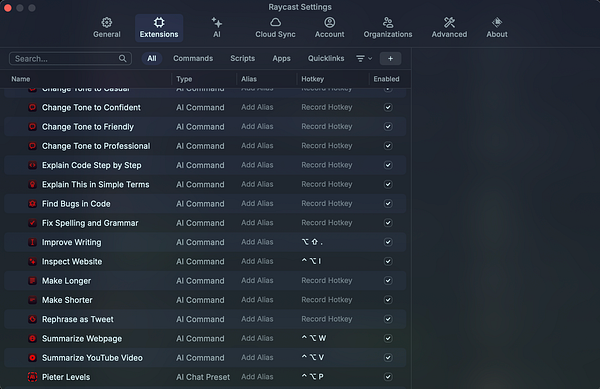Add alias for Change Tone to Confident
The image size is (600, 389).
(257, 107)
